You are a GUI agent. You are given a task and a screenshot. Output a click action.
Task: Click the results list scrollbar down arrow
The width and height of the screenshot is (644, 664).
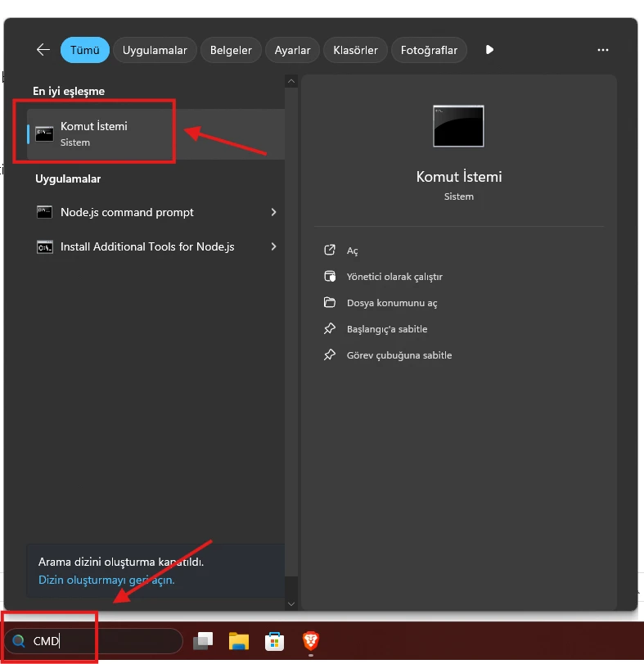[x=290, y=603]
